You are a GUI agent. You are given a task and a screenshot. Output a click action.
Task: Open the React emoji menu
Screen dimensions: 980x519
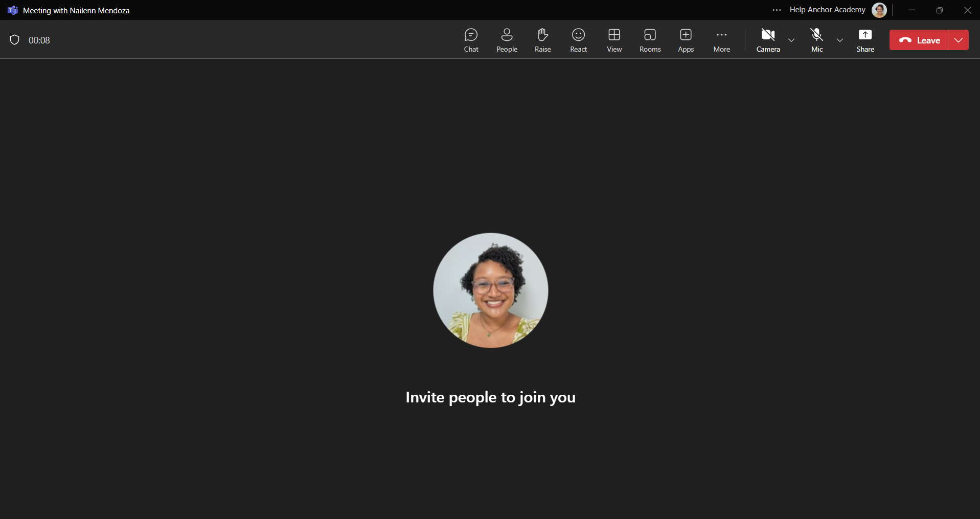coord(578,40)
